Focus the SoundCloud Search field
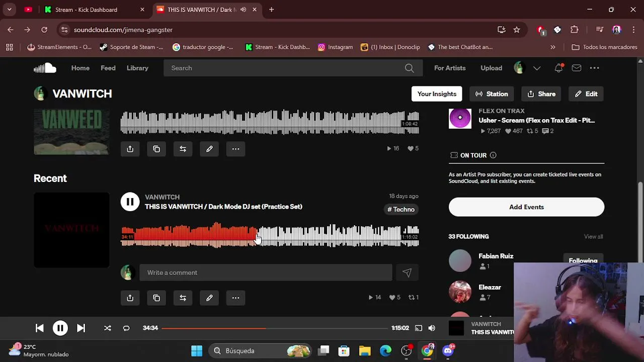644x362 pixels. pyautogui.click(x=293, y=68)
